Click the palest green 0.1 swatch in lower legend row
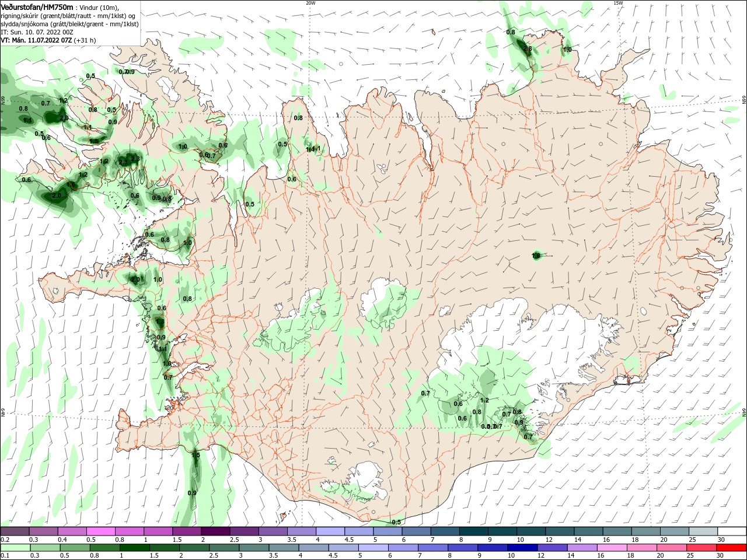 (16, 548)
